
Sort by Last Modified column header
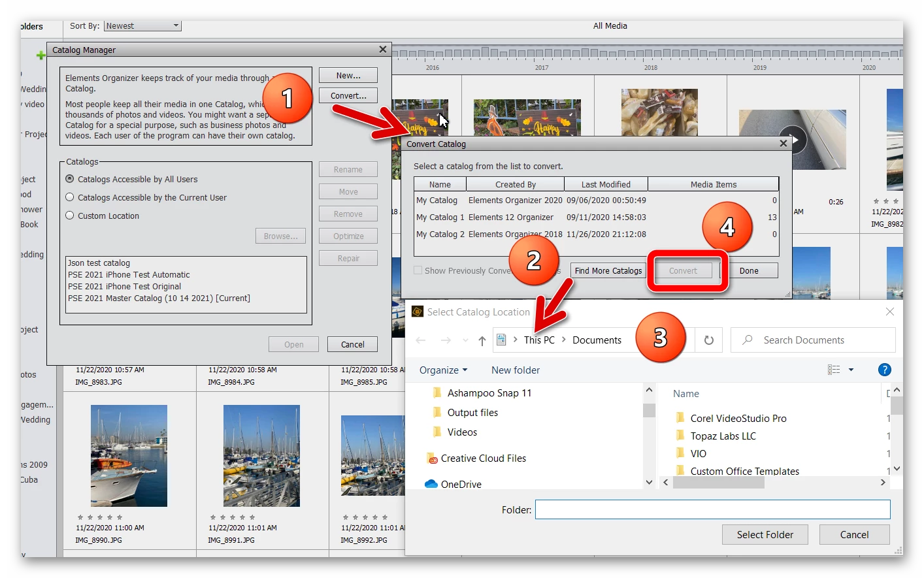[606, 185]
